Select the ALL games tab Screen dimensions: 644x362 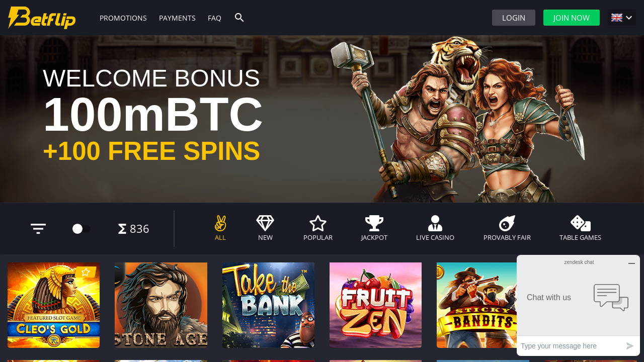(x=220, y=228)
